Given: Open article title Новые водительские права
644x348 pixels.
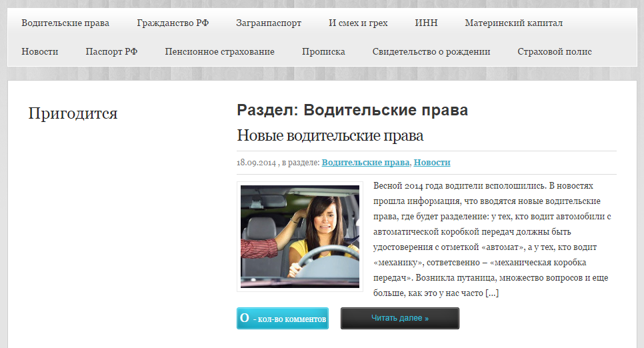Looking at the screenshot, I should pos(330,135).
